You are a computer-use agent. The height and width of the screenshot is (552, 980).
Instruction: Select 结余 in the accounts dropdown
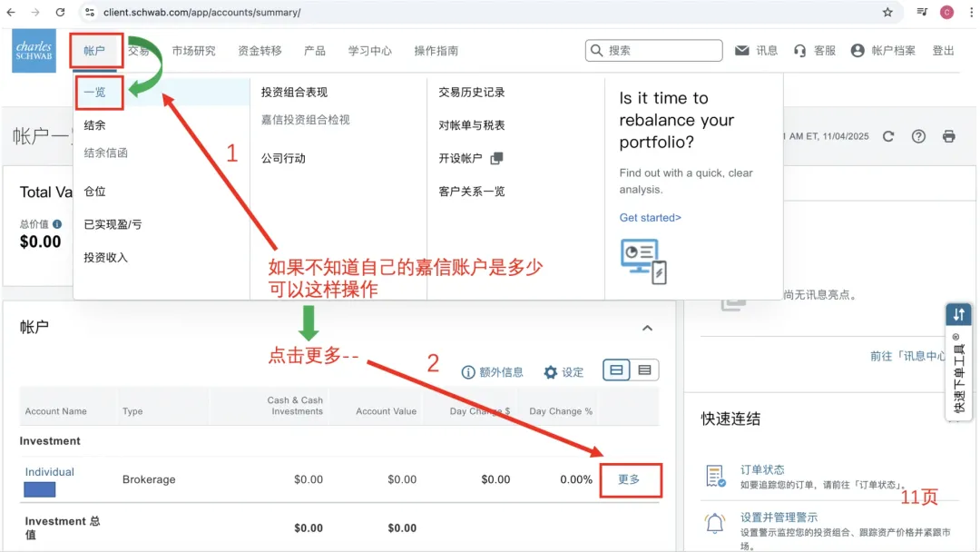pos(95,125)
